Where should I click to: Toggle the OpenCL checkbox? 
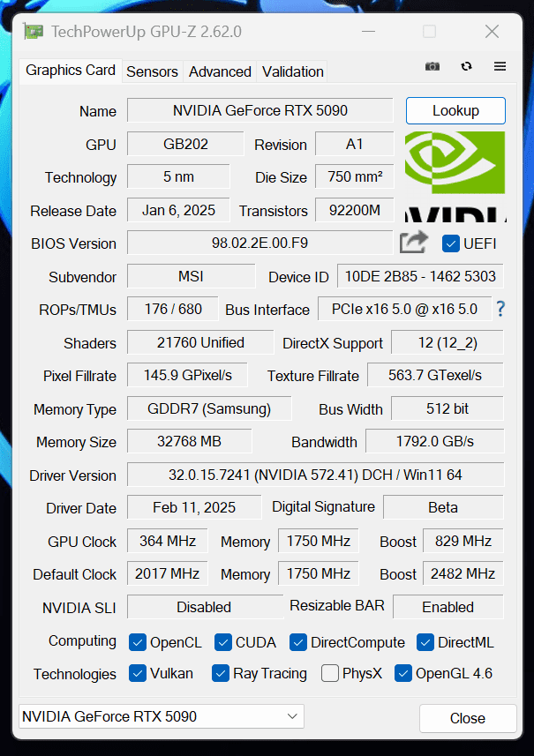138,642
